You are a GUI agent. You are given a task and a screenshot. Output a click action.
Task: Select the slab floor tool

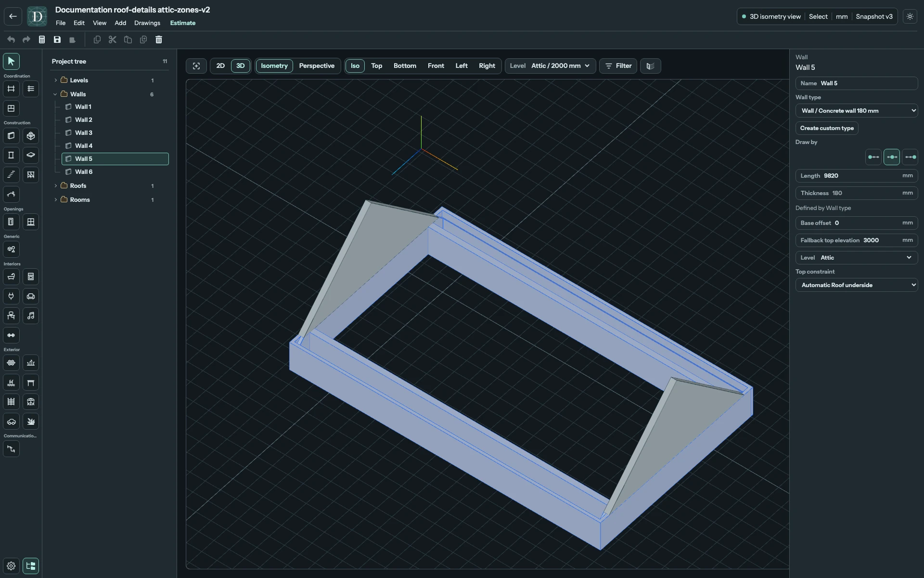[31, 155]
